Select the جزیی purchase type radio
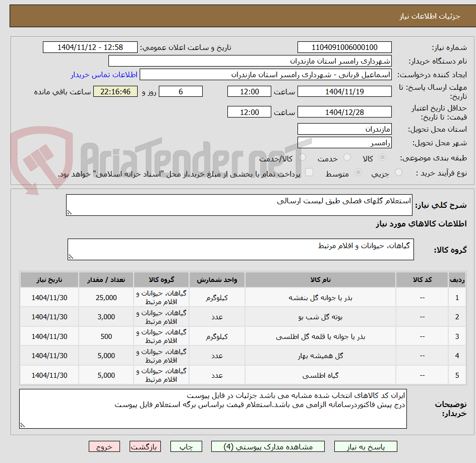 coord(398,172)
